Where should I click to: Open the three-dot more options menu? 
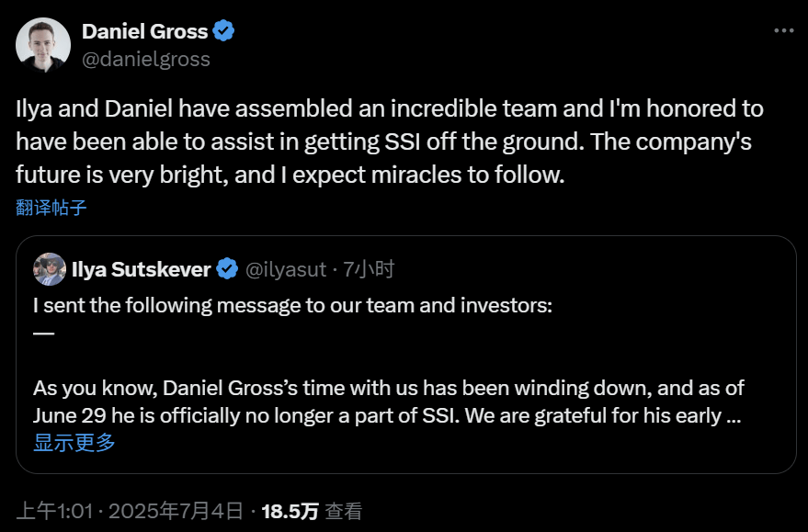[783, 29]
